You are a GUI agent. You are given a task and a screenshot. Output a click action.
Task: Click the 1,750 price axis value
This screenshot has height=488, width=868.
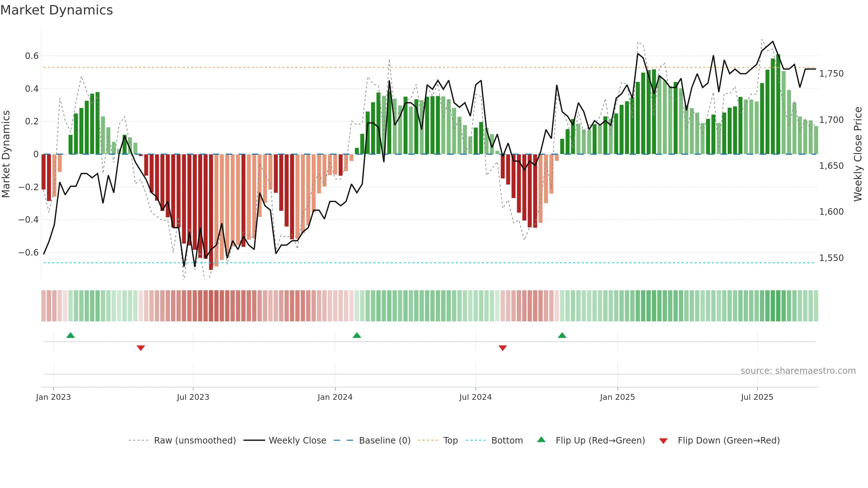[x=831, y=74]
